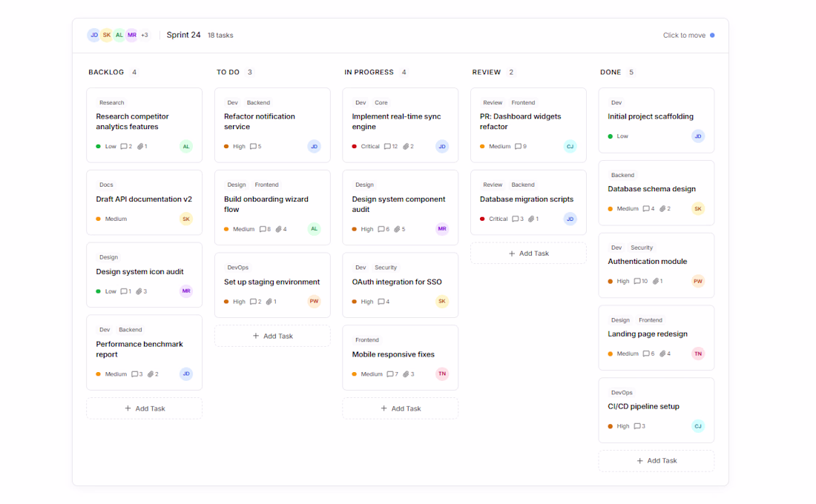Screen dimensions: 816x504
Task: Open comments icon on Research competitor analytics card
Action: tap(123, 146)
